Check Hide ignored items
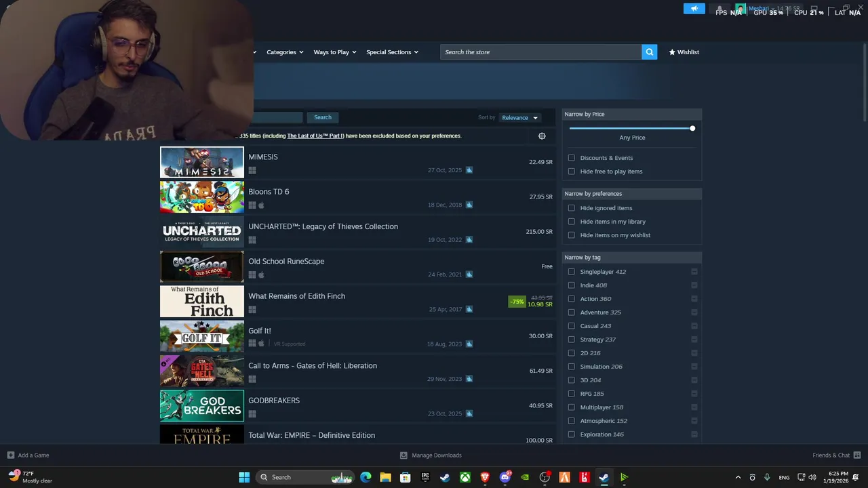Screen dimensions: 868x488 pyautogui.click(x=571, y=208)
